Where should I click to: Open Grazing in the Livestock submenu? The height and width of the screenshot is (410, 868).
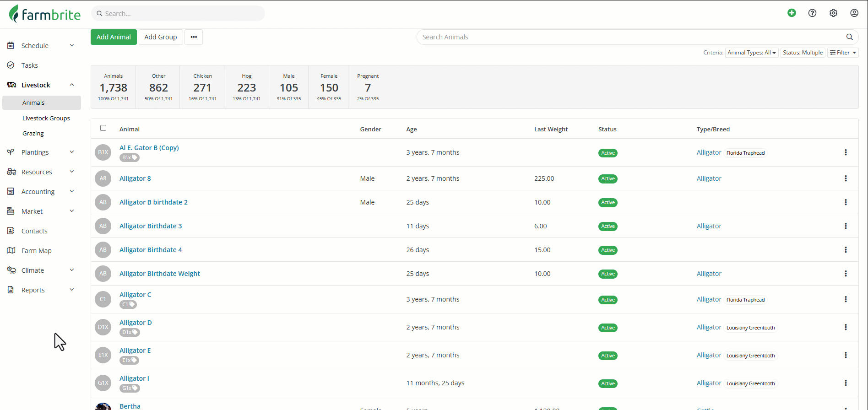[33, 134]
